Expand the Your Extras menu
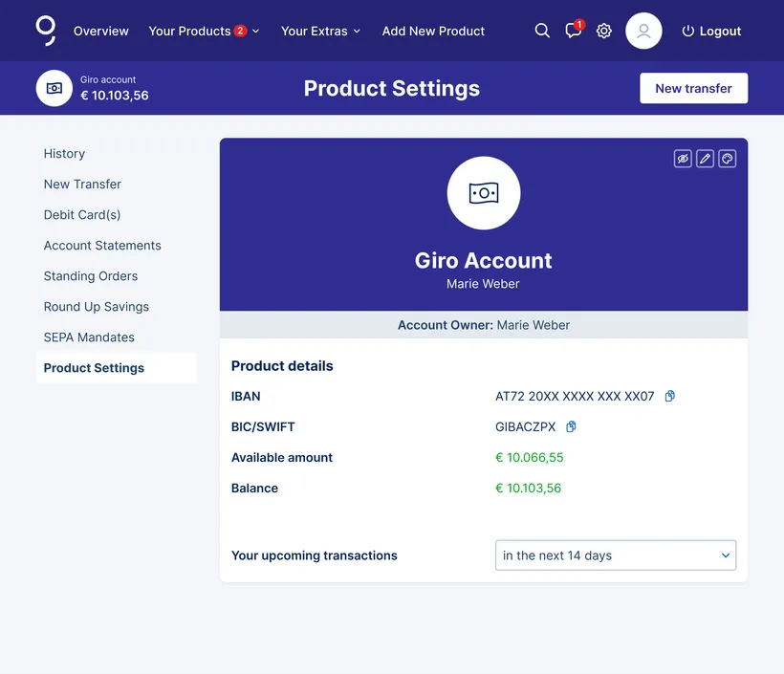Image resolution: width=784 pixels, height=674 pixels. 320,31
